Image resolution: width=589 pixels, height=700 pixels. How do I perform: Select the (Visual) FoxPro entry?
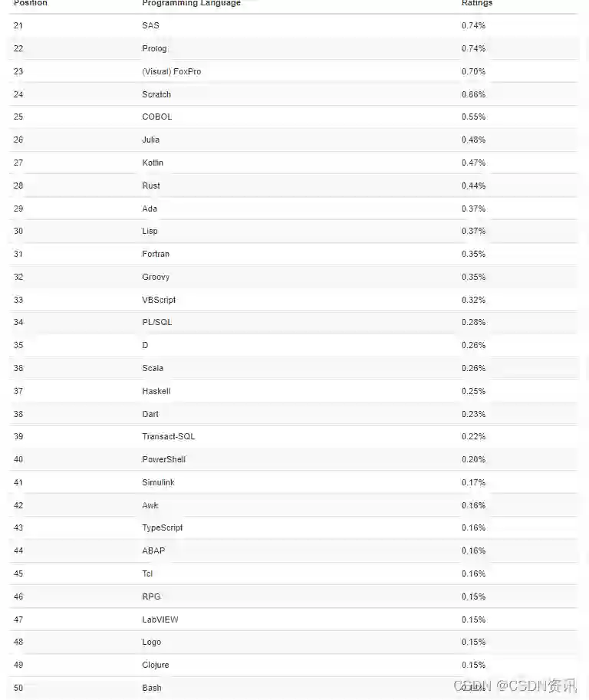pyautogui.click(x=171, y=71)
